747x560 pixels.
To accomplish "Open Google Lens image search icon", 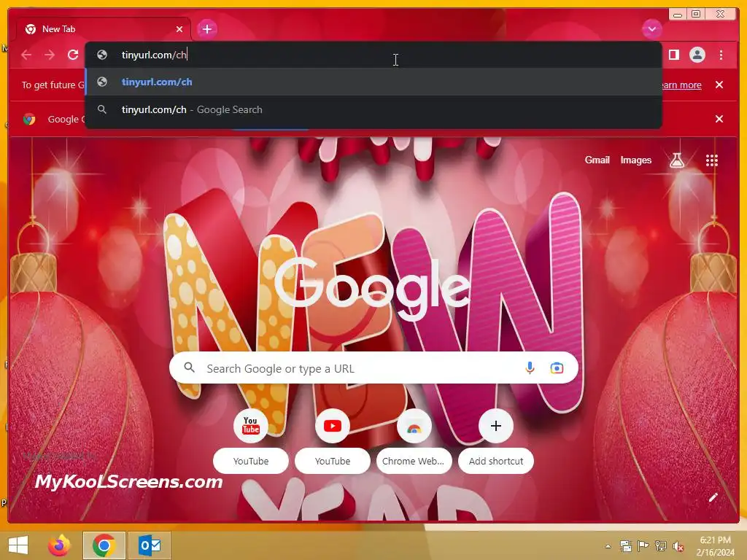I will (x=557, y=368).
